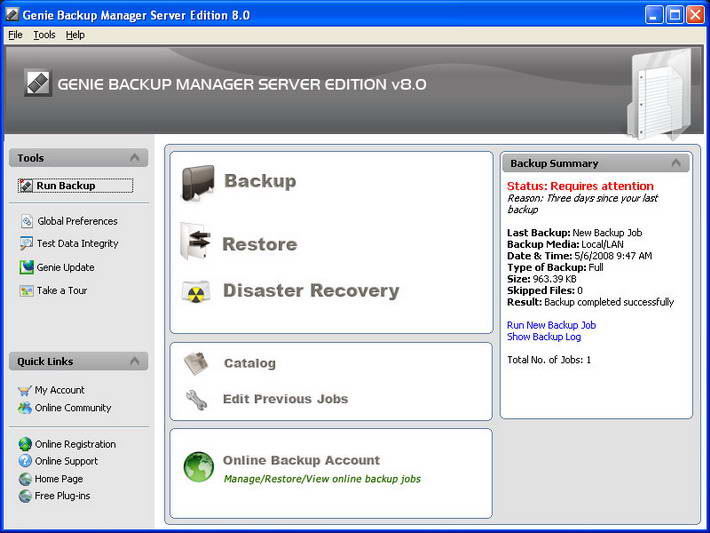Click the Take a Tour icon
The height and width of the screenshot is (533, 710).
26,291
